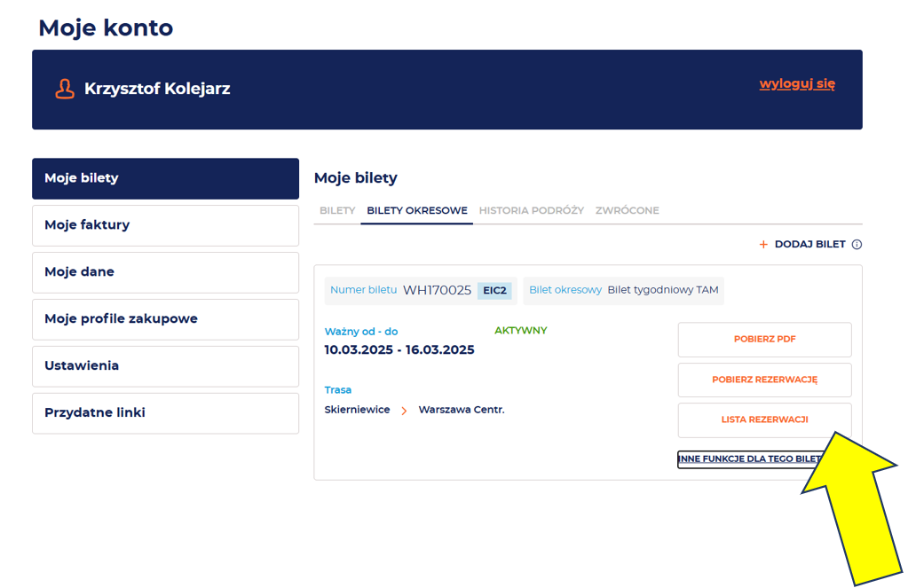Screen dimensions: 916x588
Task: Click the Trasa label
Action: 337,390
